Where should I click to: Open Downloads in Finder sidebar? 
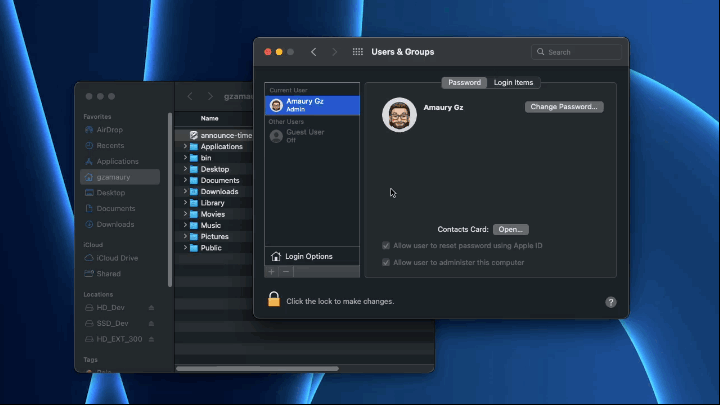pos(120,225)
